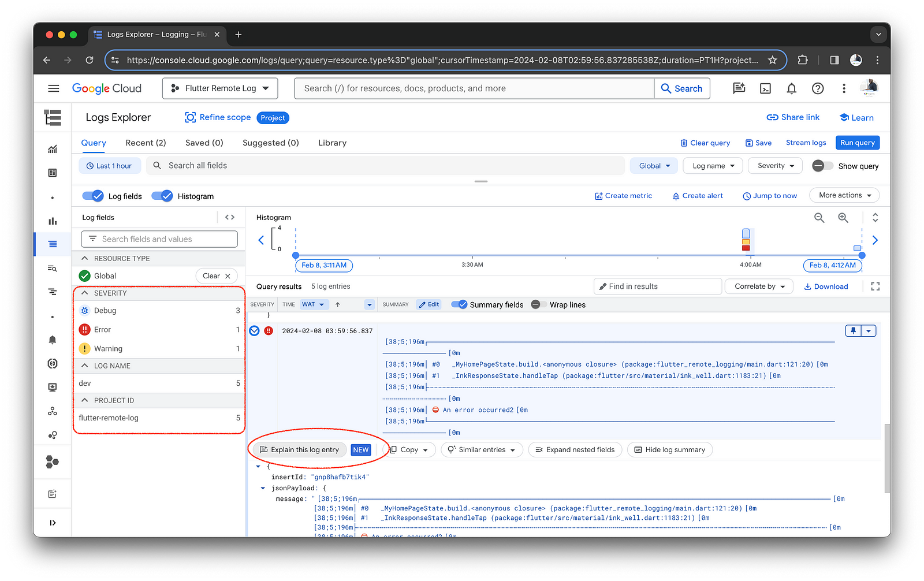This screenshot has width=924, height=581.
Task: Click Last 1 hour time range button
Action: pos(109,166)
